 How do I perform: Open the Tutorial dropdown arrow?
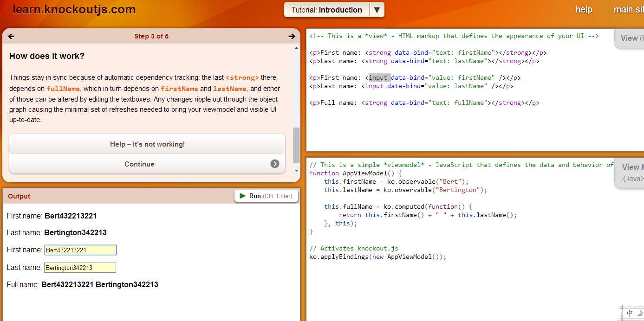tap(377, 10)
